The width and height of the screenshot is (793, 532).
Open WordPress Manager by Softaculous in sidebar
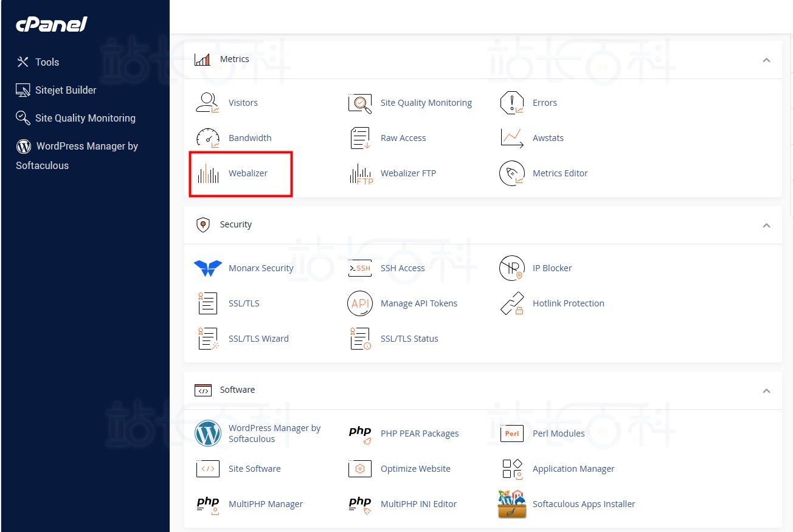click(77, 156)
